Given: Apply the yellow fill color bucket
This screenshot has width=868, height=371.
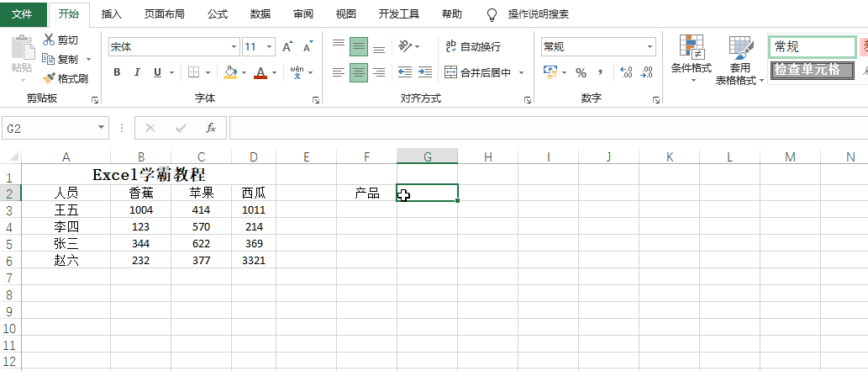Looking at the screenshot, I should [x=229, y=72].
